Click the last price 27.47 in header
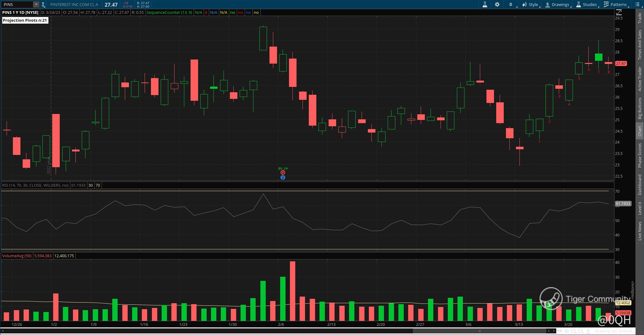 click(111, 5)
